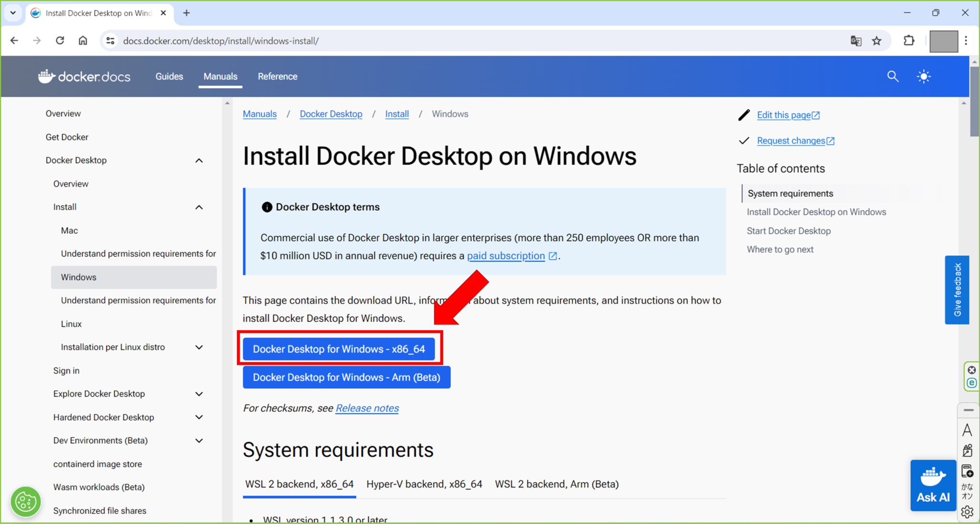Reload the current page
This screenshot has height=524, width=980.
click(x=59, y=40)
